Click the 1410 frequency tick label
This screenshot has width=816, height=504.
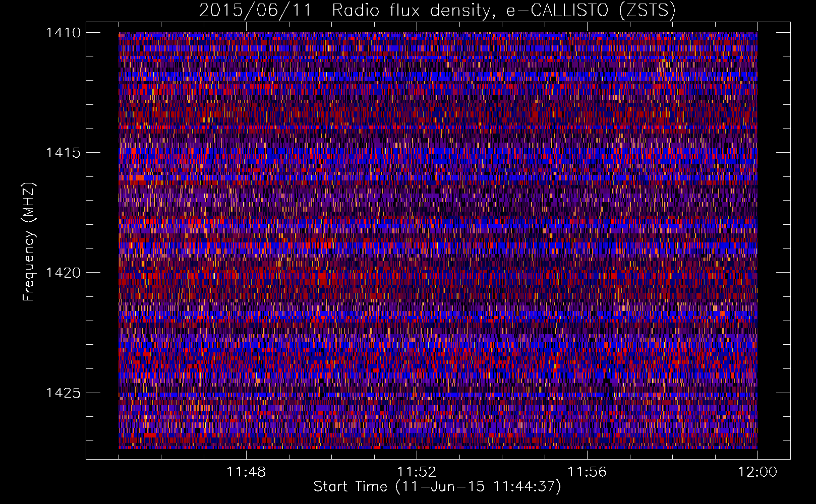pyautogui.click(x=63, y=33)
